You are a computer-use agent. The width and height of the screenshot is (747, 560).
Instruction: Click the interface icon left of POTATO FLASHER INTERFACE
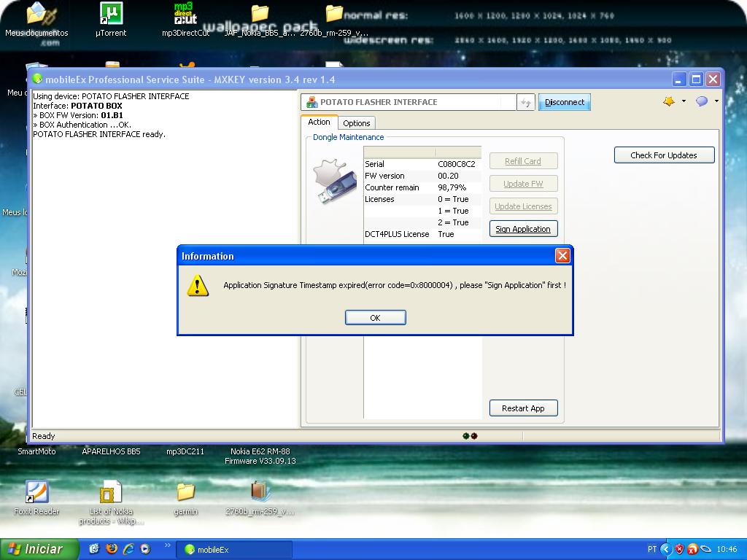coord(312,102)
